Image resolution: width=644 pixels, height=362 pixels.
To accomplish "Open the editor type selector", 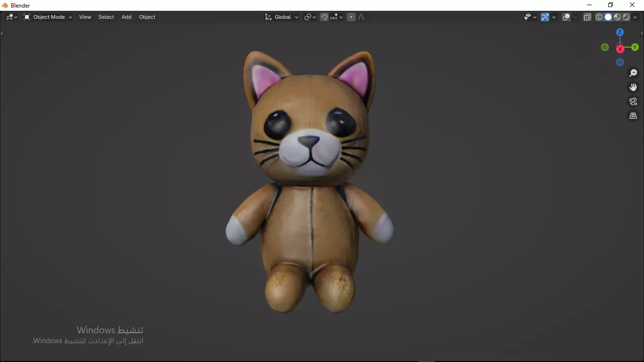I will click(11, 17).
